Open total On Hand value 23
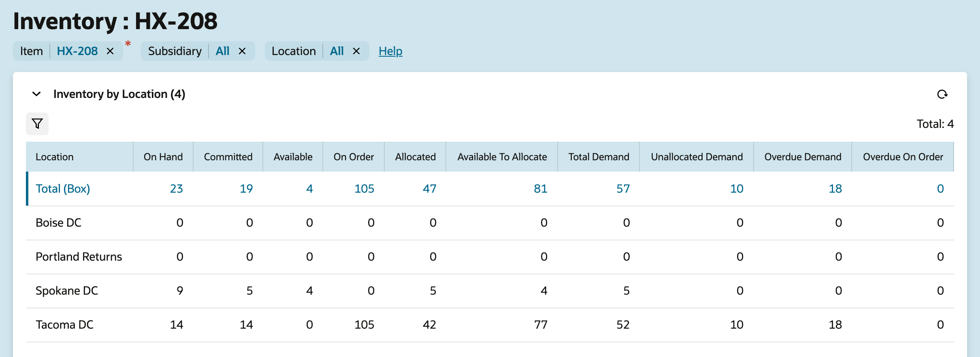Screen dimensions: 980x357 pyautogui.click(x=177, y=189)
